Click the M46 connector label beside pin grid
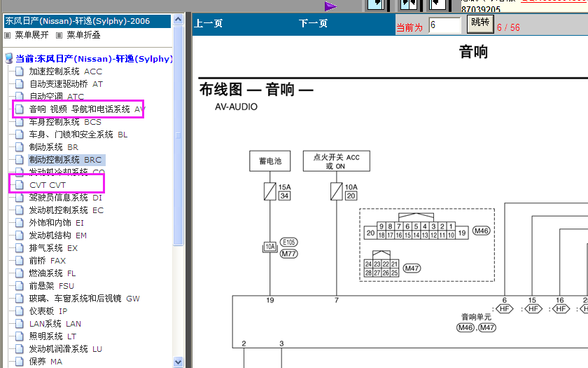The image size is (588, 368). pos(481,231)
